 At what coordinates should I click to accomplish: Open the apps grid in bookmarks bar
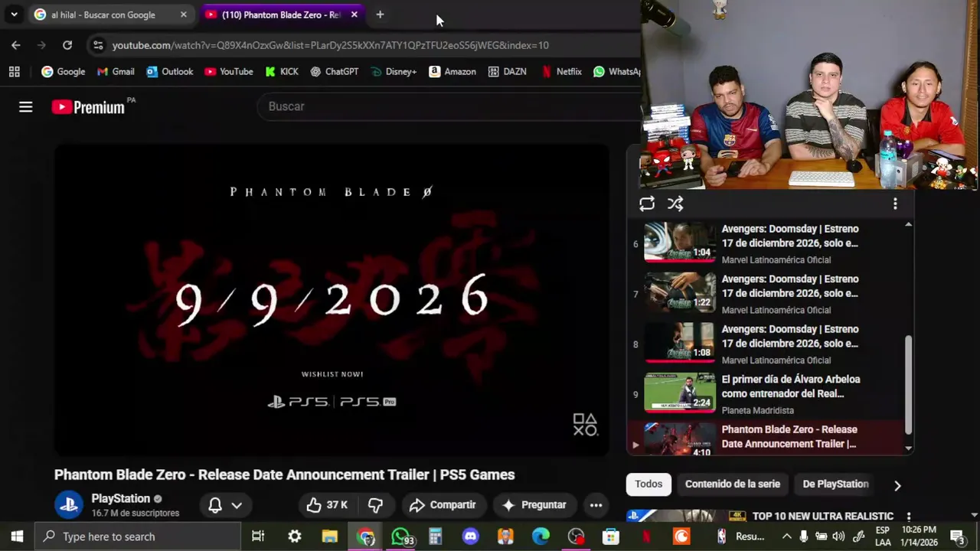click(14, 72)
